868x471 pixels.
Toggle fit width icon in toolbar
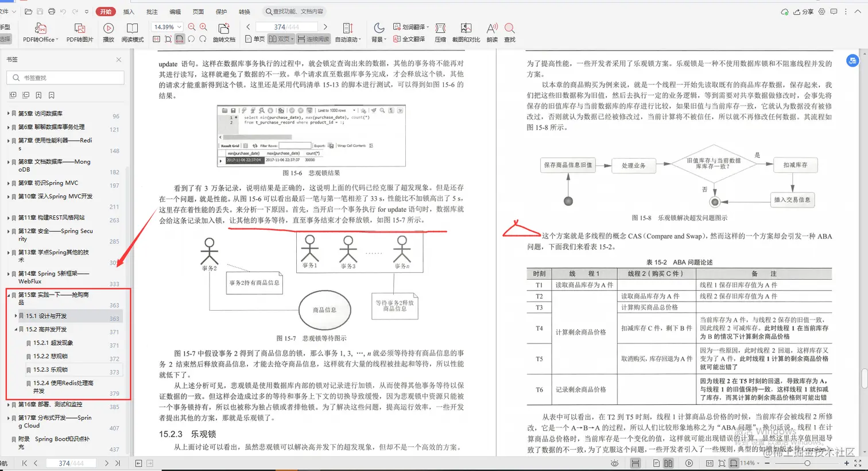pos(180,39)
